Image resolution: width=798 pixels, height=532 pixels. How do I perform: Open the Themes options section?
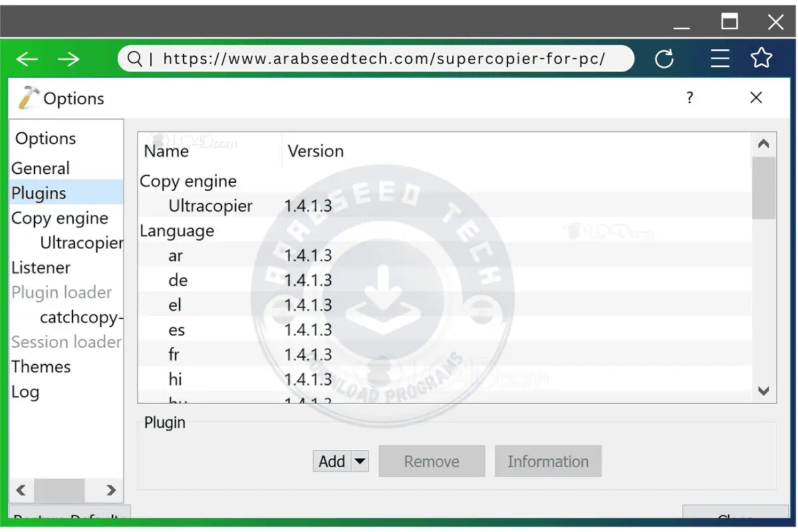[41, 366]
